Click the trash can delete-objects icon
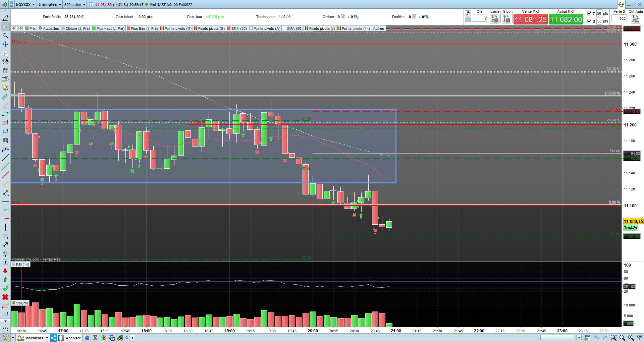The height and width of the screenshot is (342, 644). click(5, 70)
